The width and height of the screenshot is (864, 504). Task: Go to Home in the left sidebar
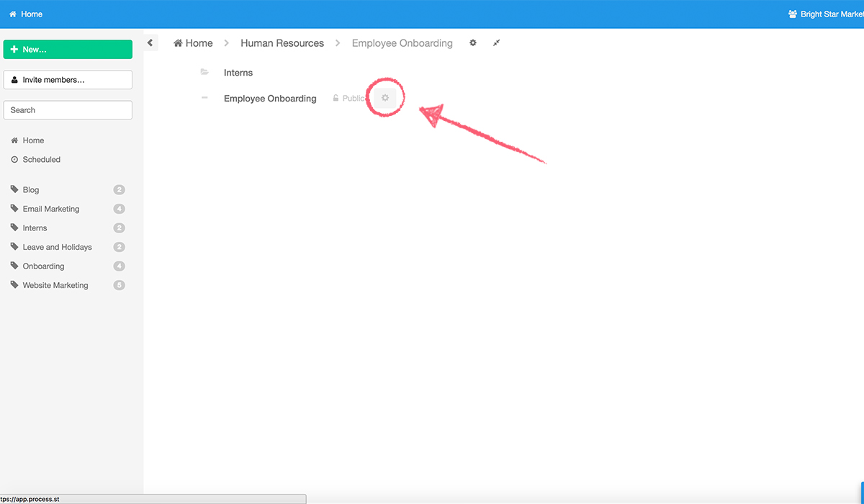tap(27, 140)
